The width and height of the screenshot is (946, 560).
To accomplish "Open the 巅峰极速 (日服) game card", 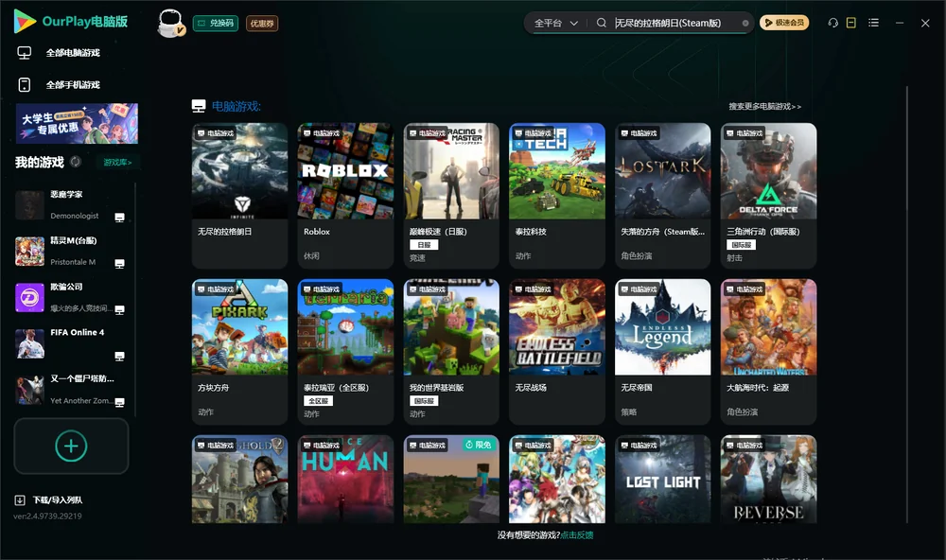I will point(451,195).
